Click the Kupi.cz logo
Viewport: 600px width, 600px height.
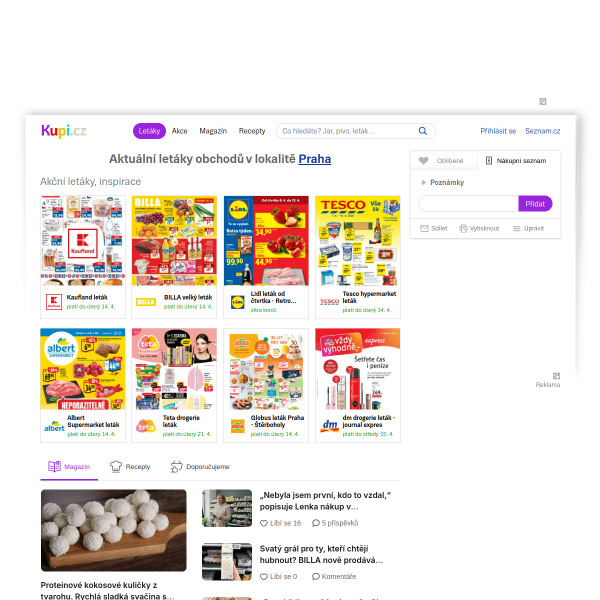[64, 131]
